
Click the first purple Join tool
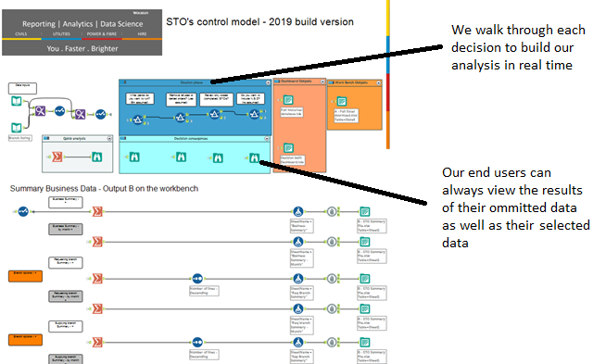tap(41, 111)
